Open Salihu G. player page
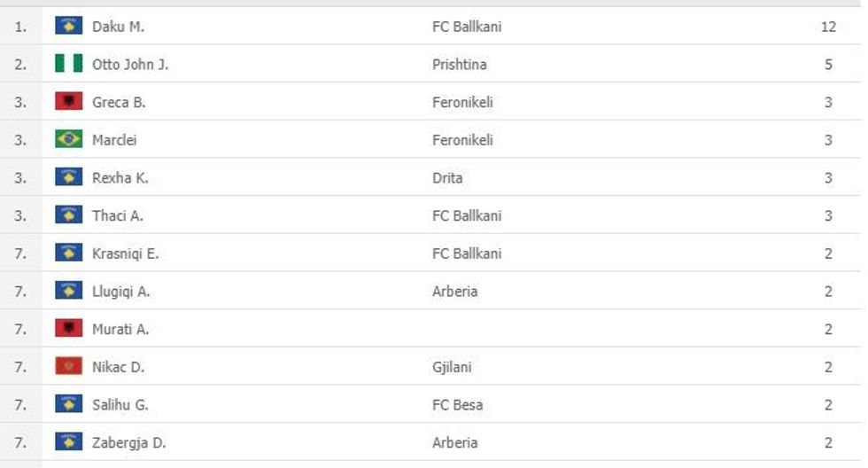 click(x=120, y=405)
